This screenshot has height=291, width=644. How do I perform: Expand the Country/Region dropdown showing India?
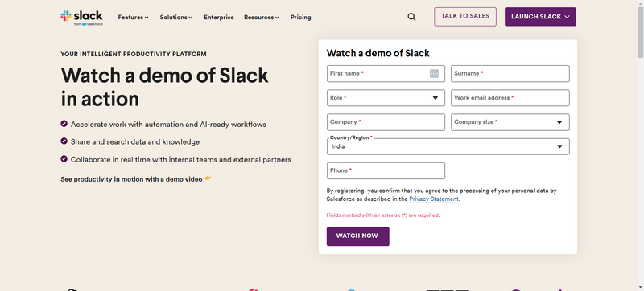pyautogui.click(x=448, y=146)
